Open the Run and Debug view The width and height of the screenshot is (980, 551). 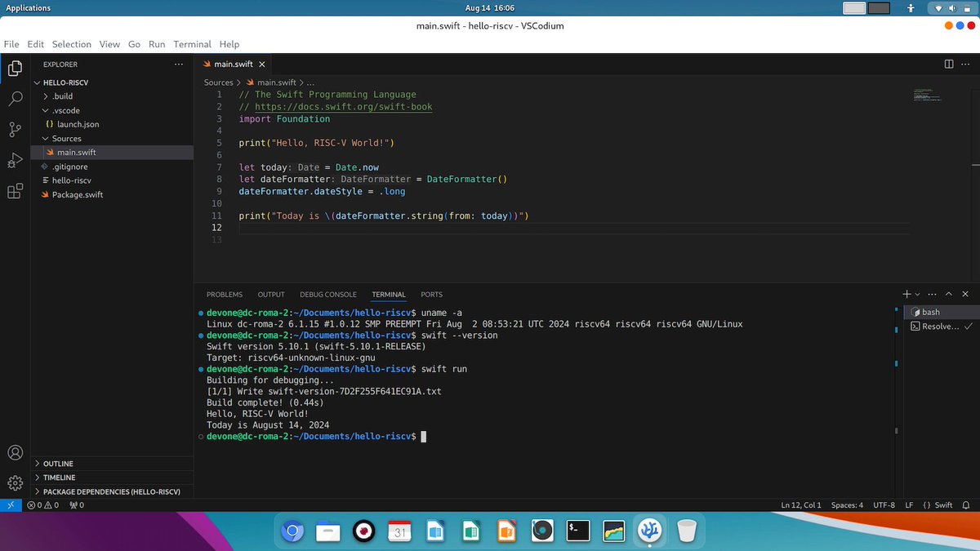pos(15,160)
